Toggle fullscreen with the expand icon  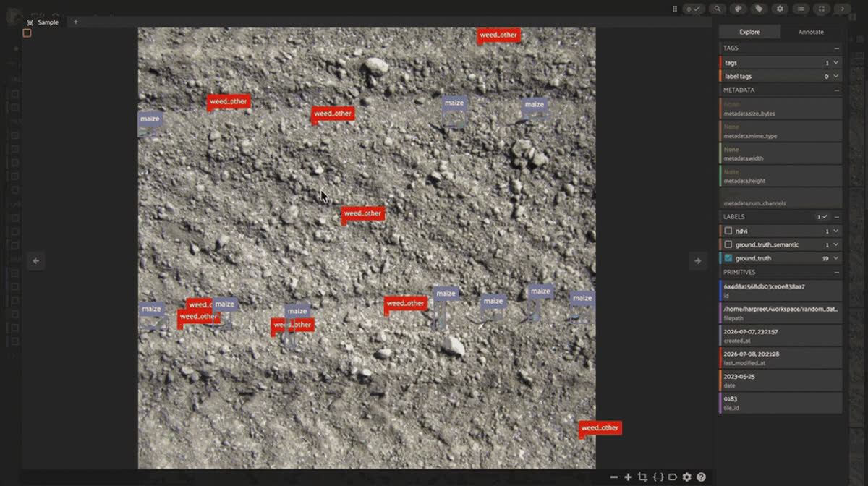pos(822,9)
